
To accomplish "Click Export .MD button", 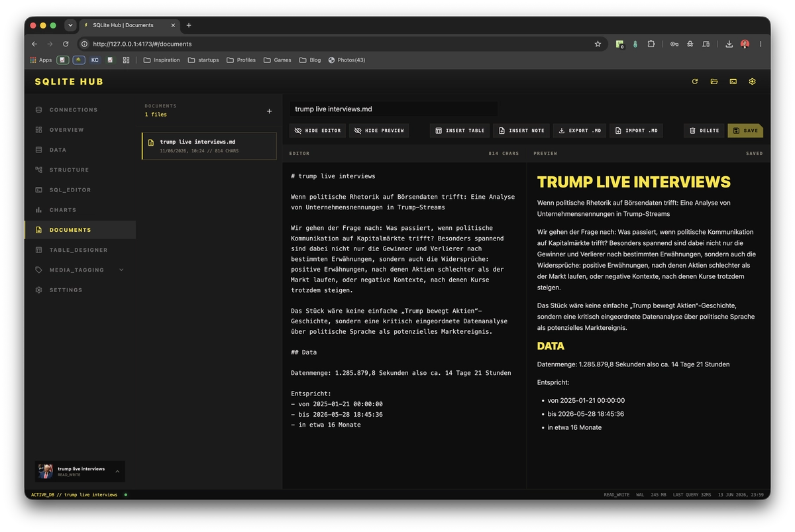I will pyautogui.click(x=580, y=131).
